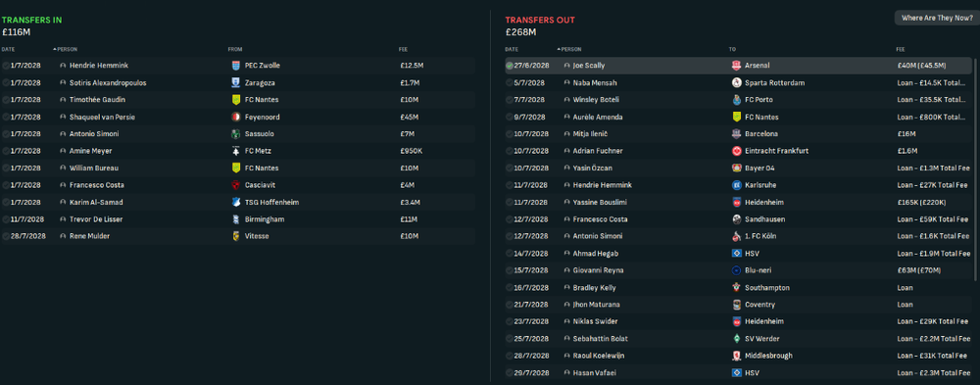Sort transfers out by To column header
Image resolution: width=980 pixels, height=385 pixels.
click(732, 49)
